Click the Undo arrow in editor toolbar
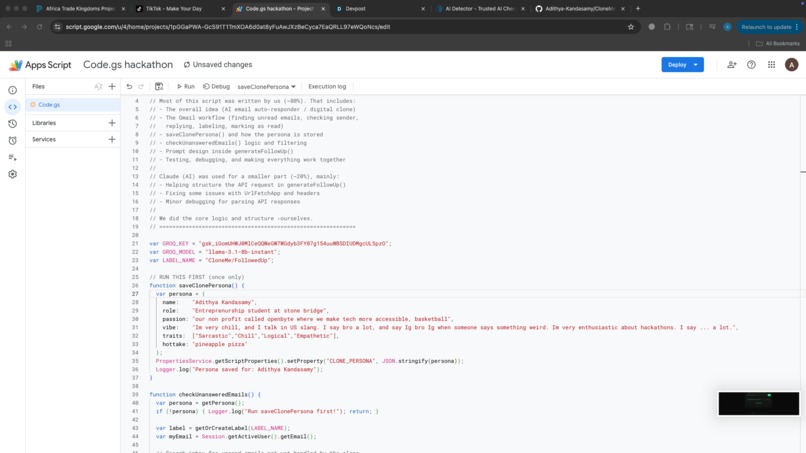The height and width of the screenshot is (453, 806). pos(129,86)
